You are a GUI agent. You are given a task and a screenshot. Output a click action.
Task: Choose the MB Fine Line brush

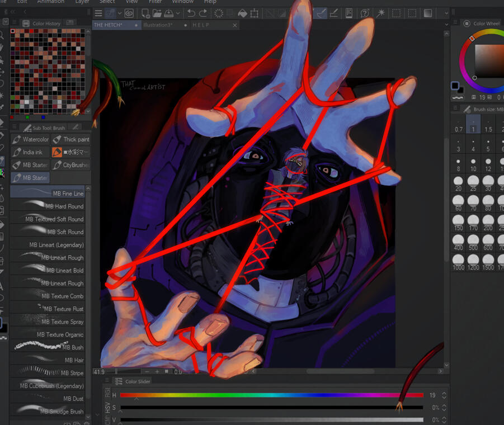(x=48, y=193)
